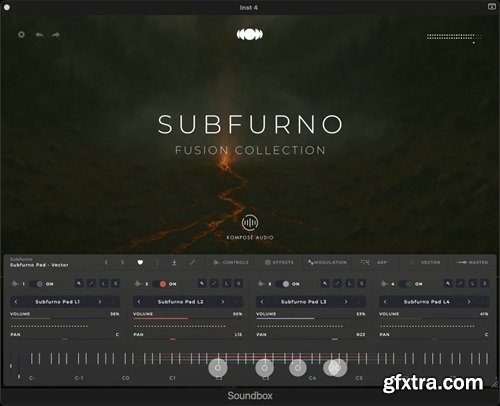
Task: Toggle layer 1 ON switch
Action: click(37, 284)
